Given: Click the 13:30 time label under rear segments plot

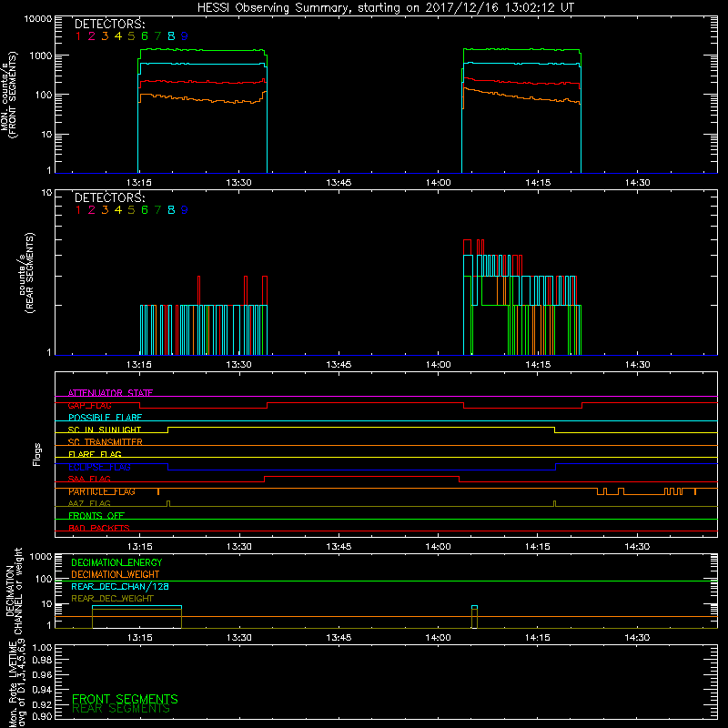Looking at the screenshot, I should tap(238, 365).
